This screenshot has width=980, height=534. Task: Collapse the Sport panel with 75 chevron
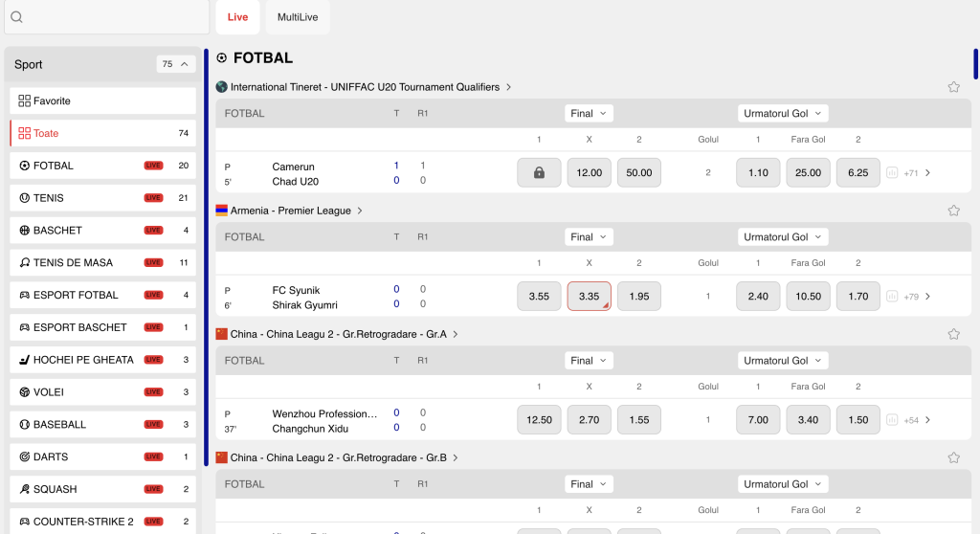[176, 64]
